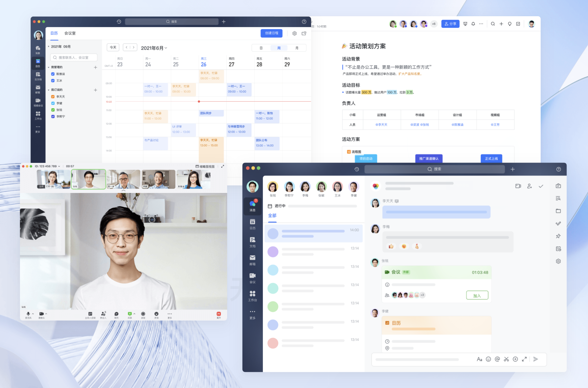Mute the 麦克风 microphone in the meeting

tap(28, 314)
